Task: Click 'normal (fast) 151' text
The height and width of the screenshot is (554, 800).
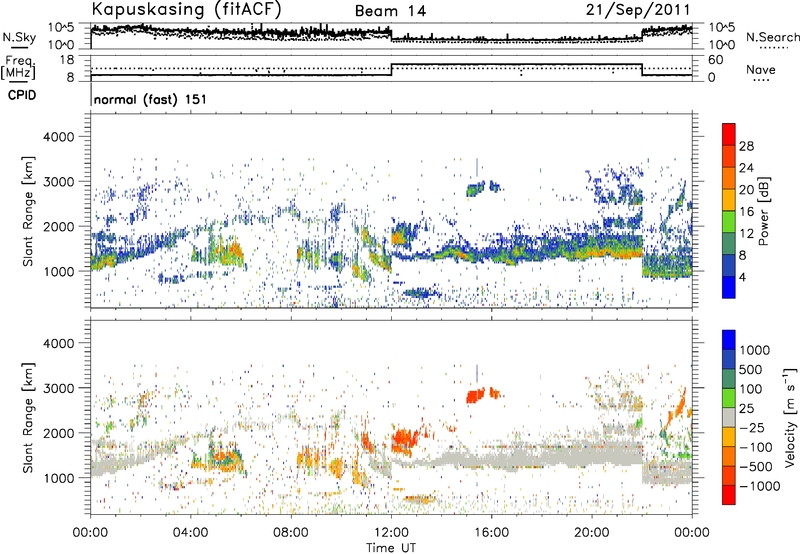Action: pyautogui.click(x=150, y=99)
